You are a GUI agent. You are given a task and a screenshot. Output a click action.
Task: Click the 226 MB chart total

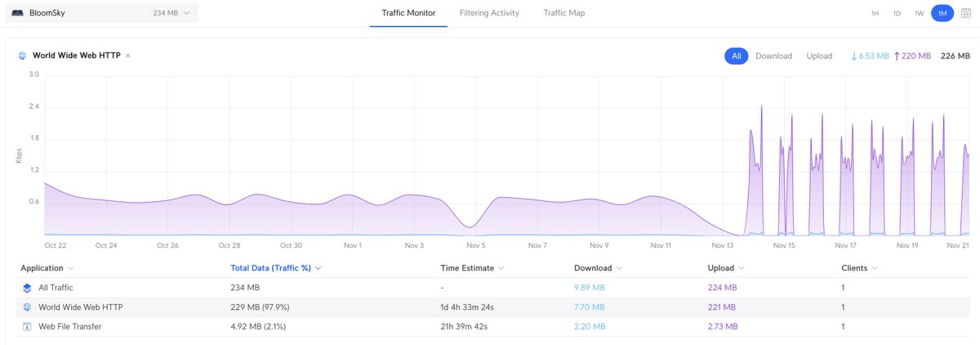[955, 56]
